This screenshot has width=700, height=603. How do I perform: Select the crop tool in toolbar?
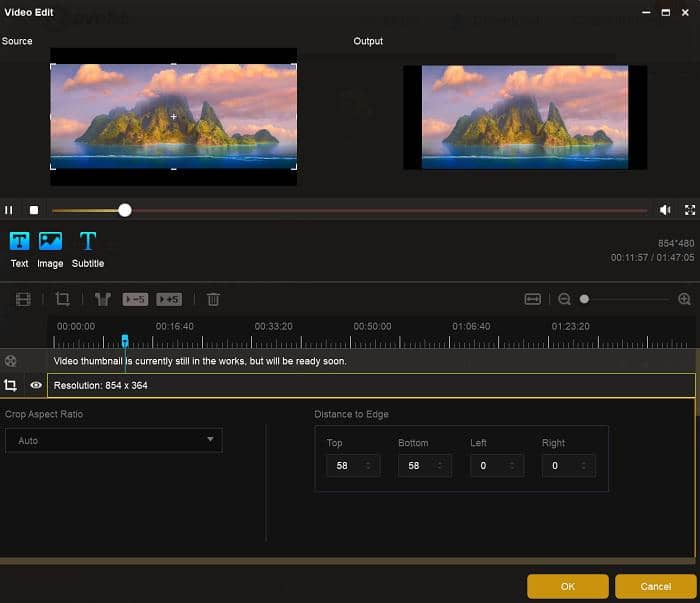coord(62,299)
